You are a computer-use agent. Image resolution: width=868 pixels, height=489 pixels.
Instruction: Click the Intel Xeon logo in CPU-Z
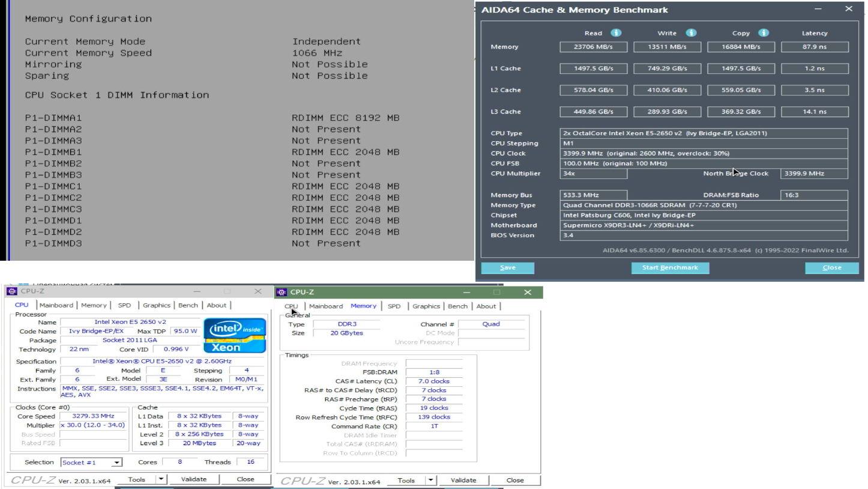pos(235,335)
